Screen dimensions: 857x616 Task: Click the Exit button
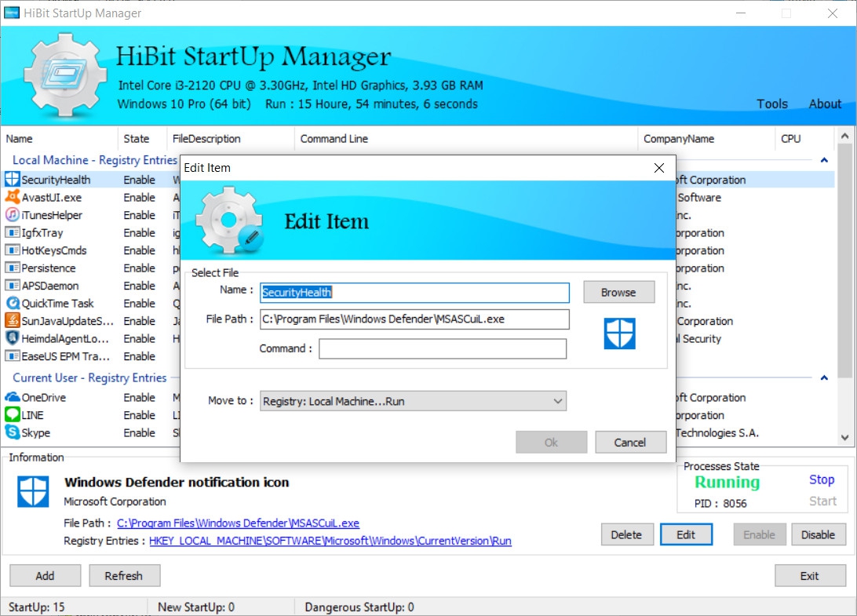coord(809,575)
